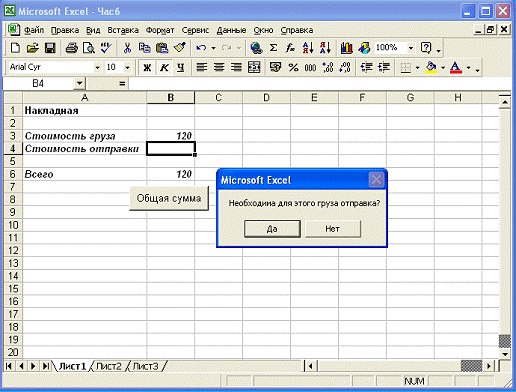Open a file with the Open folder icon
516x392 pixels.
(x=32, y=48)
